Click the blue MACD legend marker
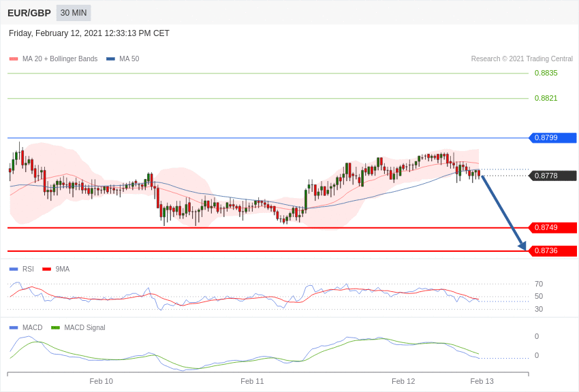The width and height of the screenshot is (579, 392). (x=14, y=328)
